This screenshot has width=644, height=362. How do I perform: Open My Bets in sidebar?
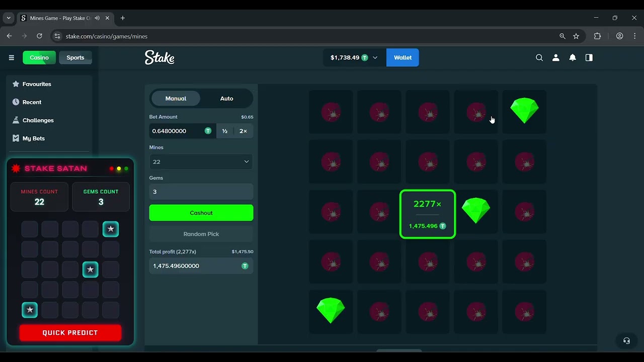(49, 138)
